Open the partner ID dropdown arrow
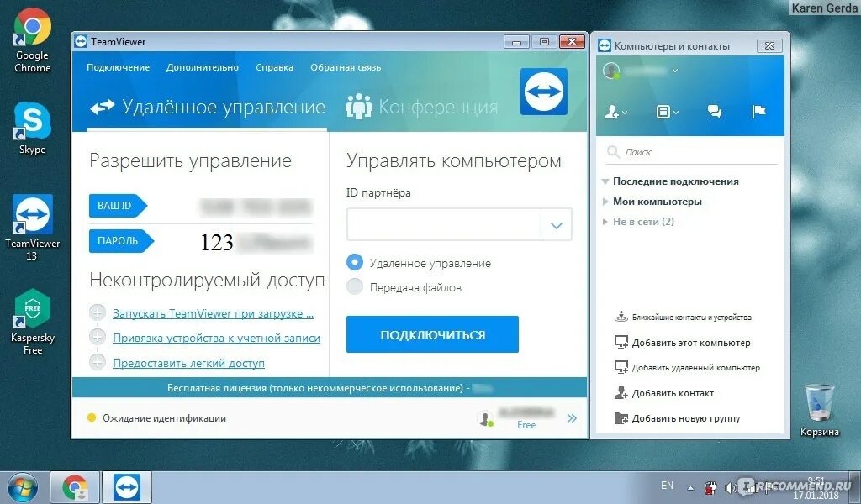The height and width of the screenshot is (504, 861). pyautogui.click(x=557, y=225)
